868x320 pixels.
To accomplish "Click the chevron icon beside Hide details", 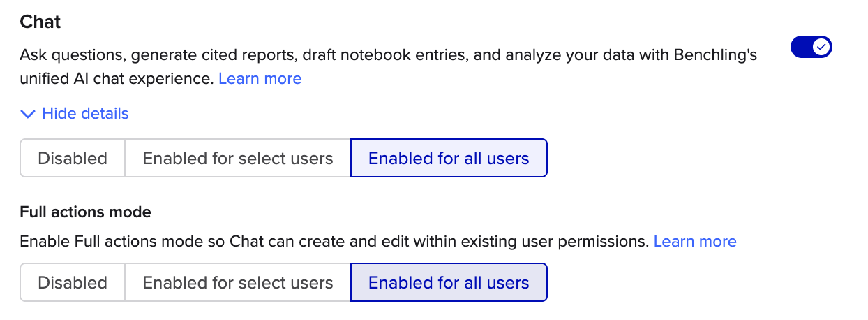I will click(28, 113).
